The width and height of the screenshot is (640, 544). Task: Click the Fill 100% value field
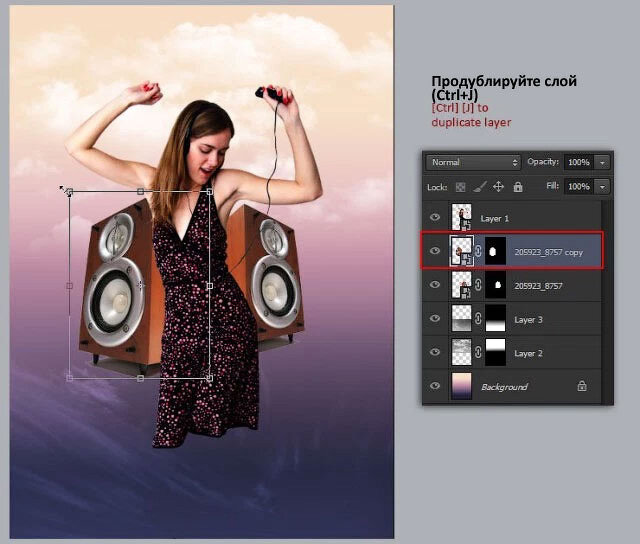[579, 187]
